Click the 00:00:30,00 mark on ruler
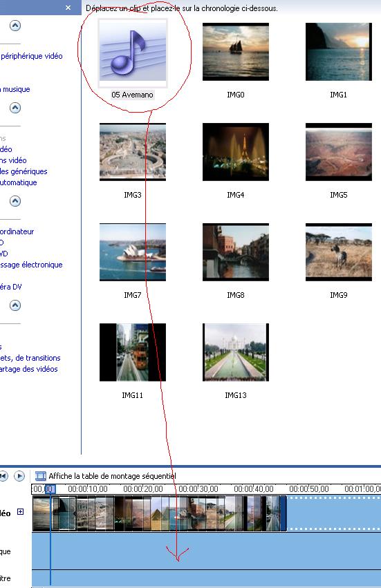The height and width of the screenshot is (588, 381). 198,489
